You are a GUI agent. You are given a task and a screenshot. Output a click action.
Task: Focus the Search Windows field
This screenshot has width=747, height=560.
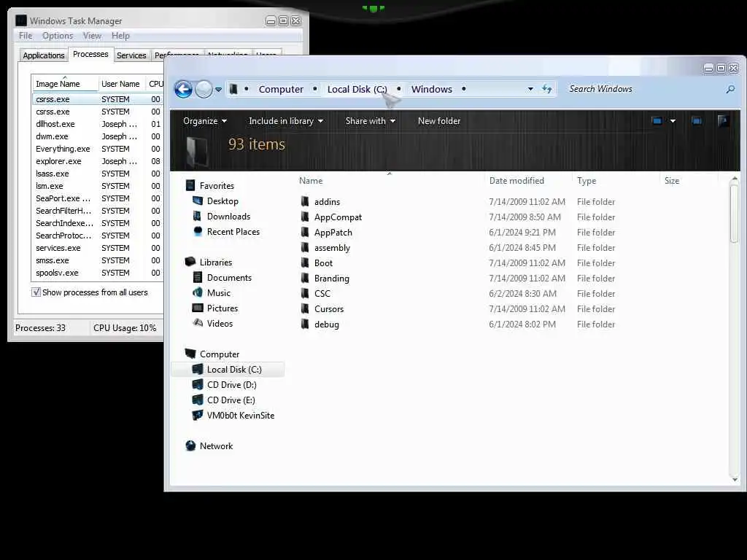tap(645, 89)
